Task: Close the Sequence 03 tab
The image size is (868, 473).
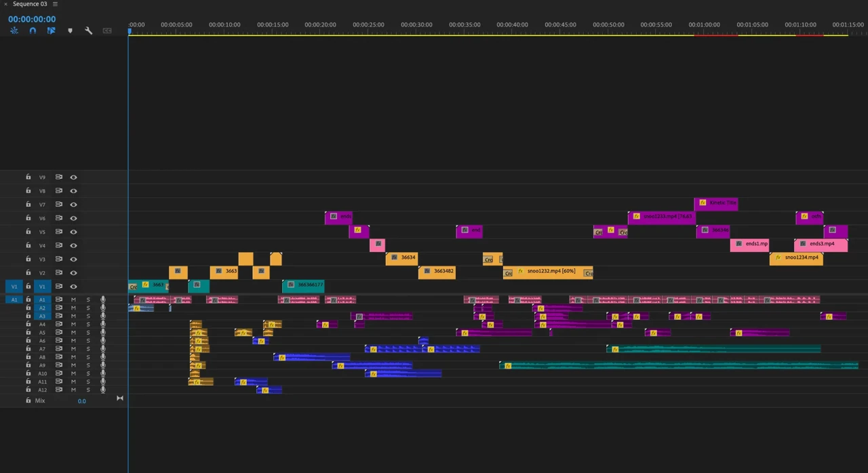Action: [5, 4]
